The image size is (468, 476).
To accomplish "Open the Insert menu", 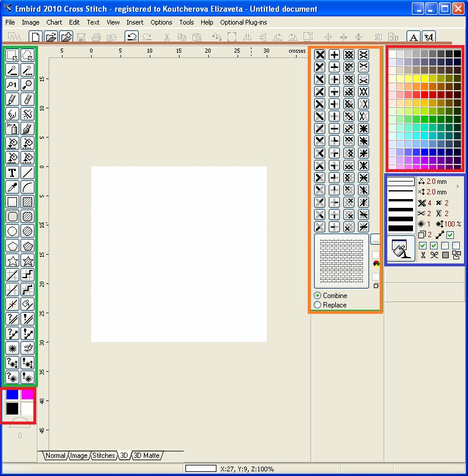I will [135, 22].
